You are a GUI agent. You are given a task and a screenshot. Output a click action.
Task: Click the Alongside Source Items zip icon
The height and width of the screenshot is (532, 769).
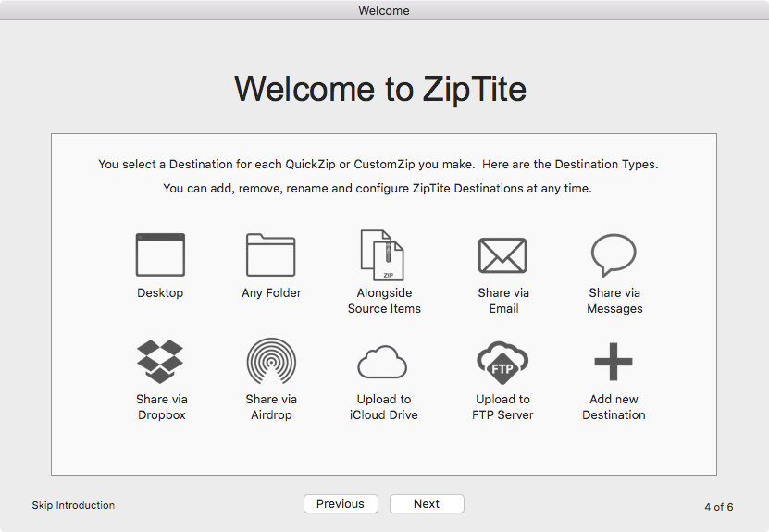click(382, 255)
